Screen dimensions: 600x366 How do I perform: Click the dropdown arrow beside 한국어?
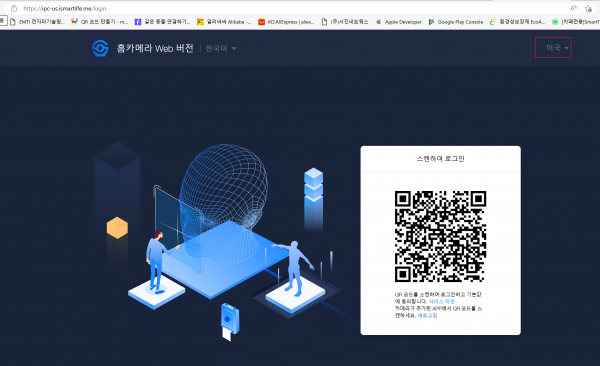pyautogui.click(x=234, y=49)
